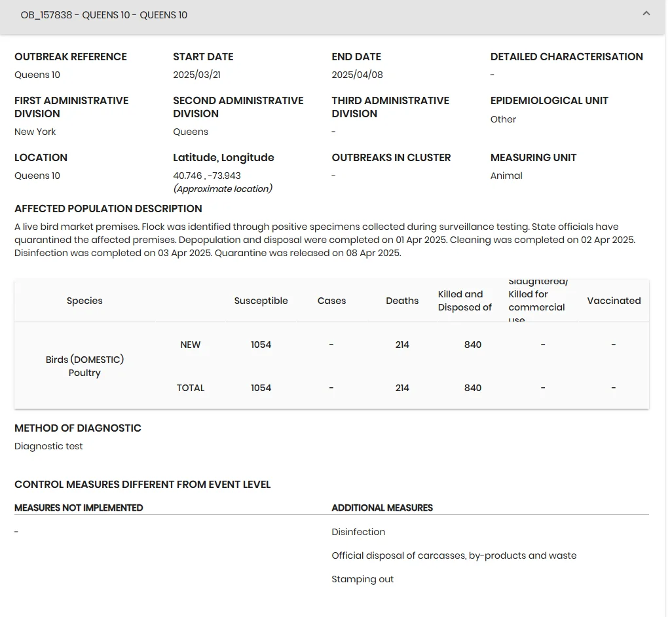Click the Species column header
The image size is (672, 617).
click(x=84, y=301)
